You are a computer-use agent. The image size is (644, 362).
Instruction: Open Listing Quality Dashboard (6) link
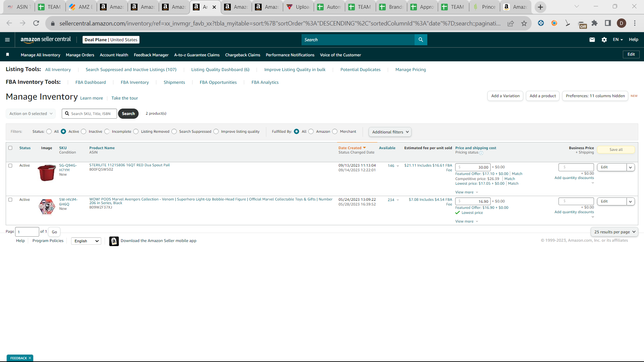coord(220,70)
